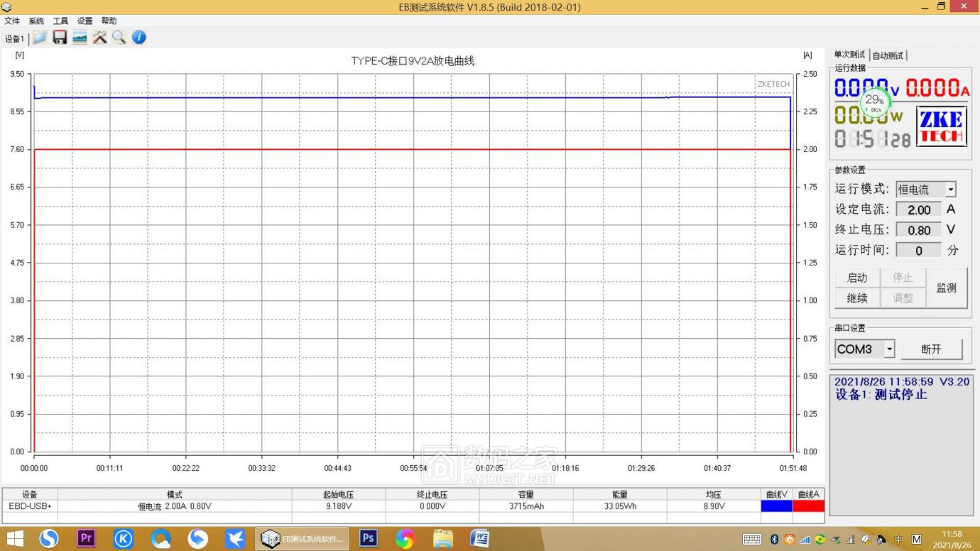Click the 0.000V end voltage value
This screenshot has width=980, height=551.
[432, 506]
